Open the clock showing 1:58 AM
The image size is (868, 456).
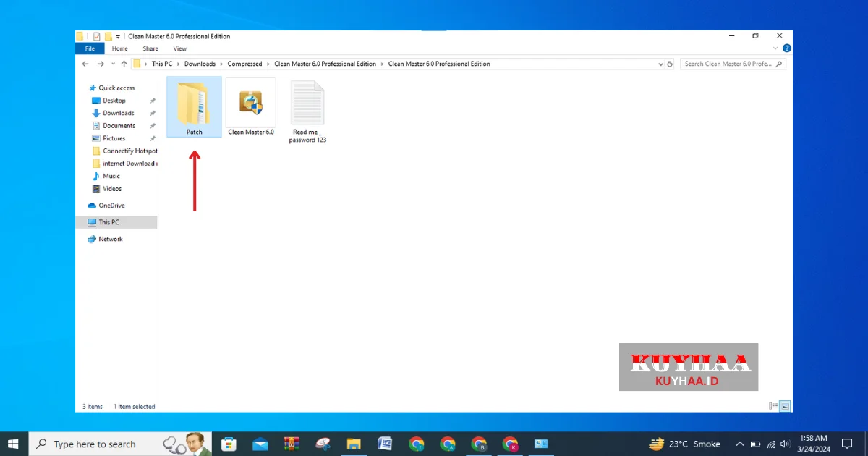[814, 444]
